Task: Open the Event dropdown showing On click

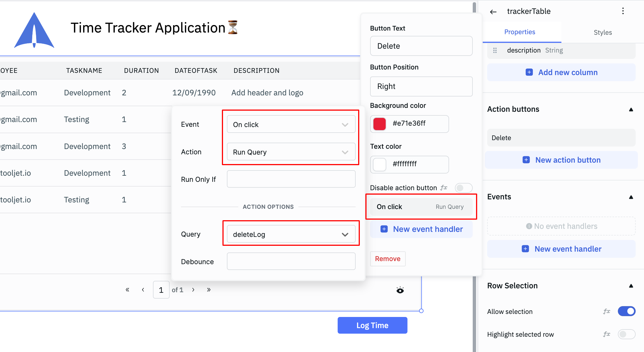Action: (x=291, y=125)
